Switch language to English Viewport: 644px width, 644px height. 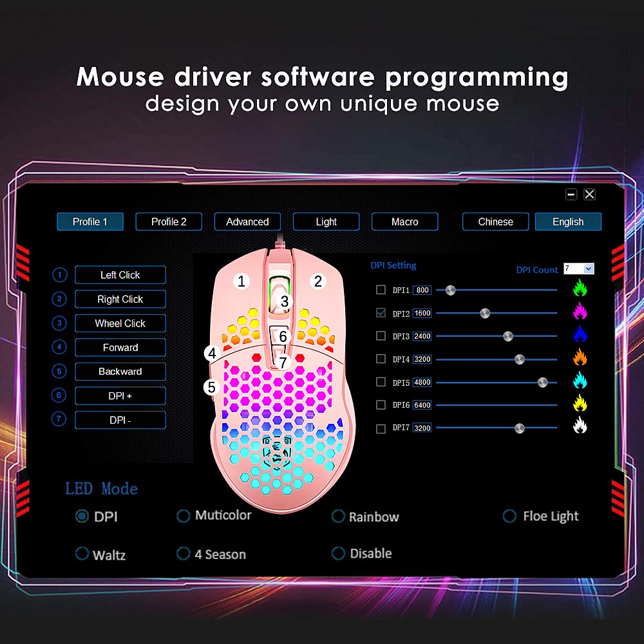[567, 222]
